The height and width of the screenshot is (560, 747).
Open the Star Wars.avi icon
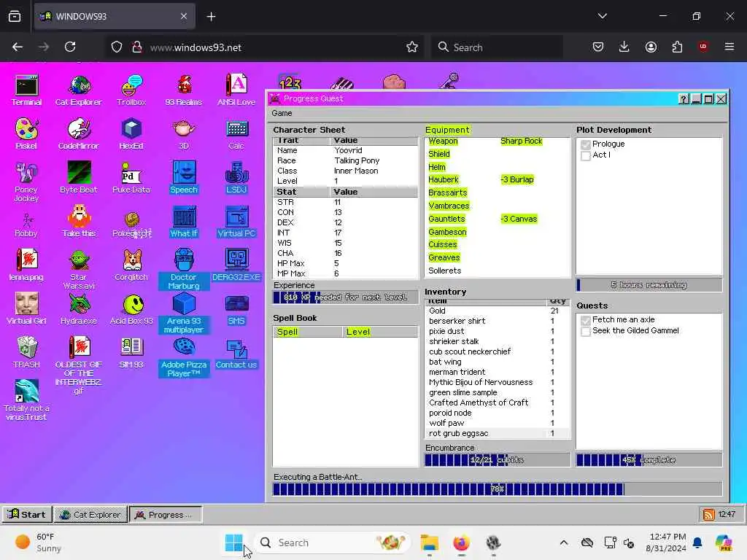pos(79,269)
